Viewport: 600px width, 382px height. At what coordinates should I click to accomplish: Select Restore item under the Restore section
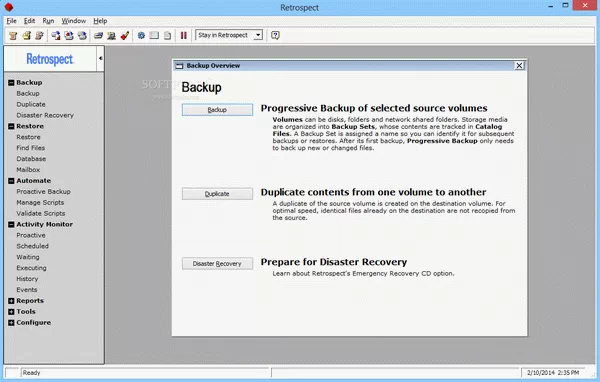(x=28, y=137)
